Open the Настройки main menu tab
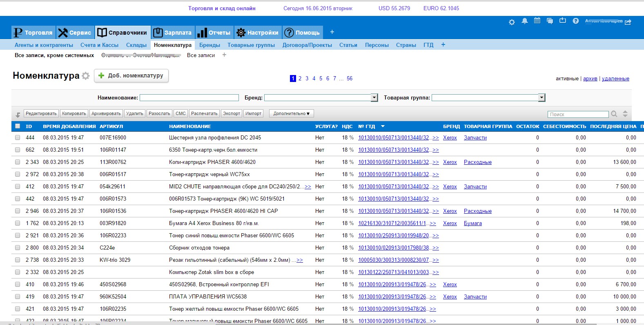Viewport: 644px width, 325px height. coord(258,33)
